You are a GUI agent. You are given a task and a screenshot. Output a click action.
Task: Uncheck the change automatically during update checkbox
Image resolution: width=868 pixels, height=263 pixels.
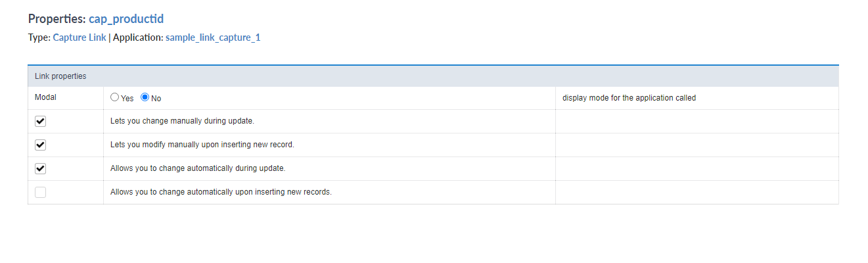point(40,168)
